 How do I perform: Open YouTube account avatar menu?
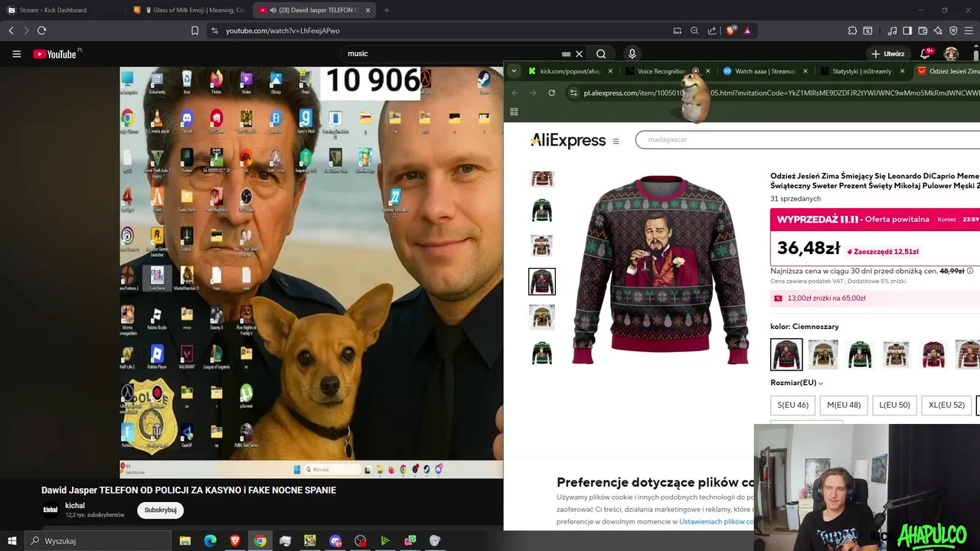951,54
